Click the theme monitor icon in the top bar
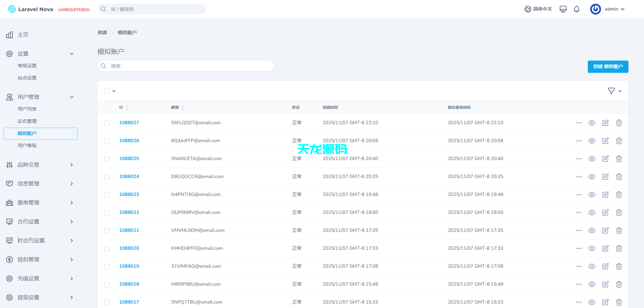 pyautogui.click(x=563, y=9)
